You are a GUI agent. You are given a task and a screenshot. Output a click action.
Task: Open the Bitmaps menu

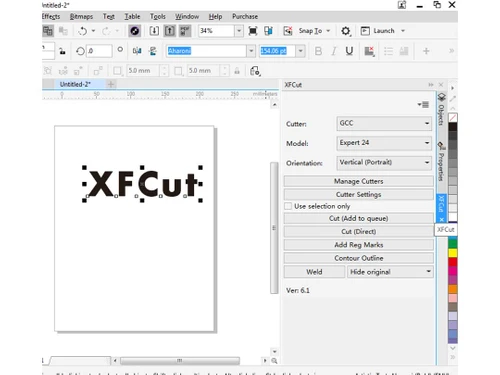[x=81, y=16]
